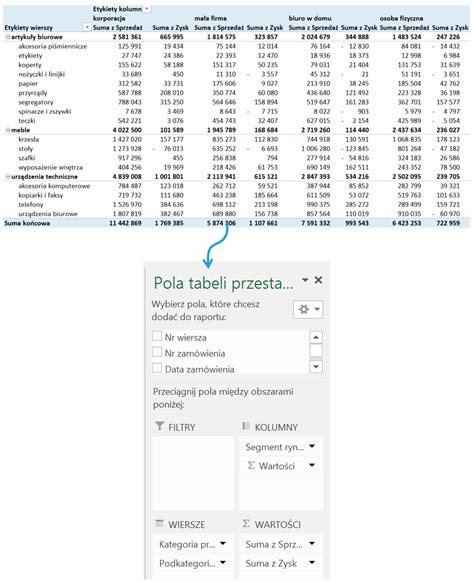Screen dimensions: 474x582
Task: Click the cell with value 1 001 801
Action: [x=169, y=176]
